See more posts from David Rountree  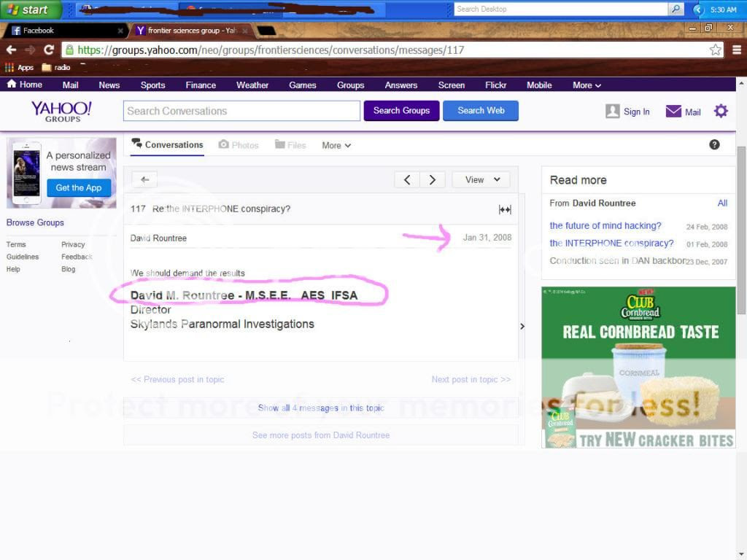pos(321,435)
